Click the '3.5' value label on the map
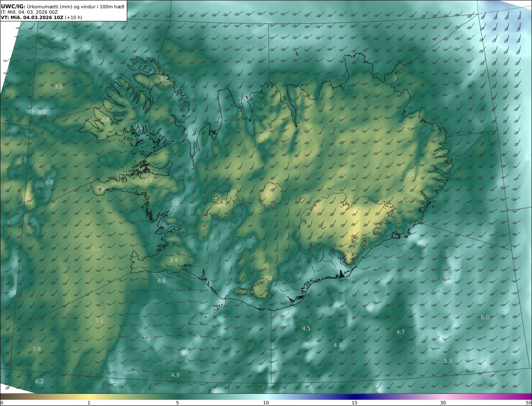 click(x=59, y=87)
